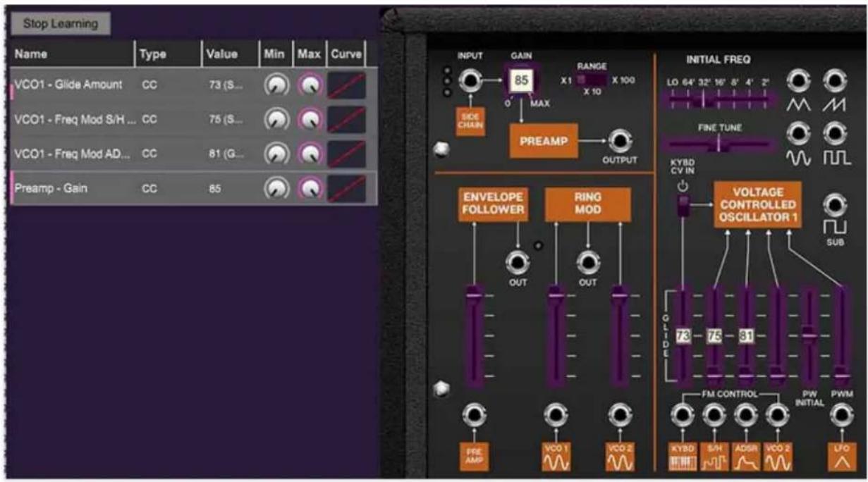Click the Ring Mod VCO 2 level slider

tap(619, 336)
